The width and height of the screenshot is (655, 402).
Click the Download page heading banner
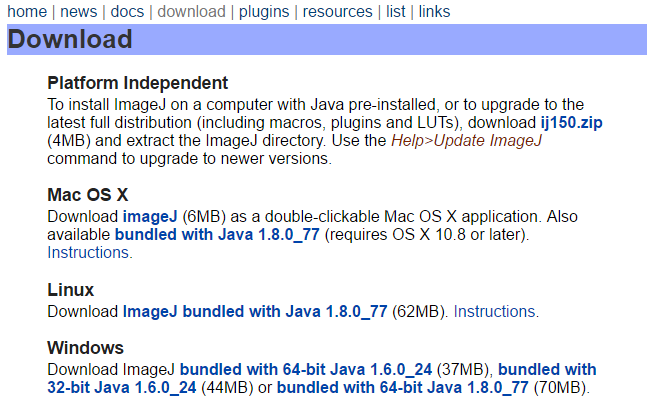327,39
